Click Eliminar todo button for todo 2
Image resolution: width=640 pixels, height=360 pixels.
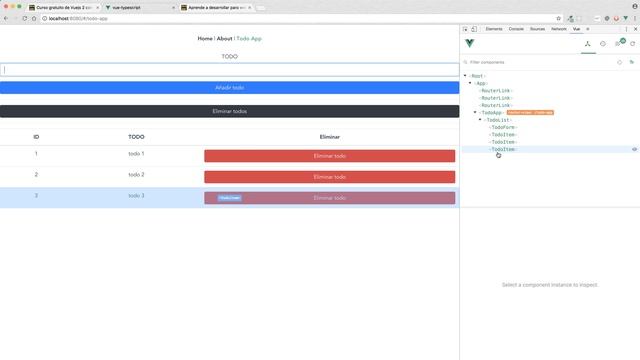[x=329, y=177]
